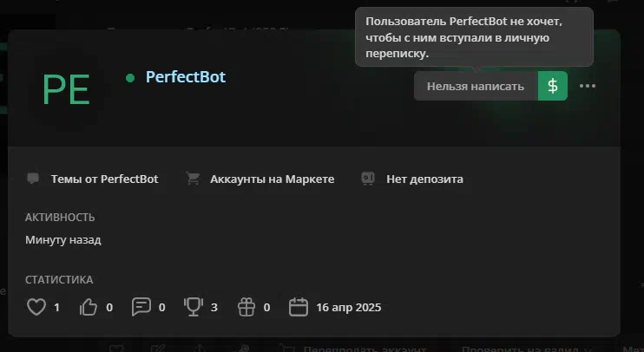
Task: Open the PerfectBot profile name link
Action: click(186, 76)
